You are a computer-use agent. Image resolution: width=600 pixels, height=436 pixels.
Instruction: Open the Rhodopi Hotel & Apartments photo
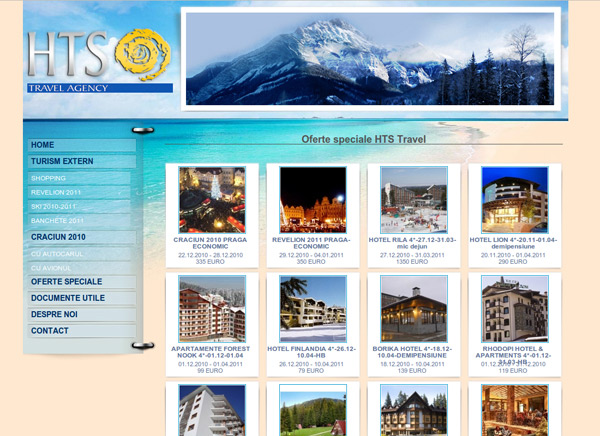pos(515,309)
